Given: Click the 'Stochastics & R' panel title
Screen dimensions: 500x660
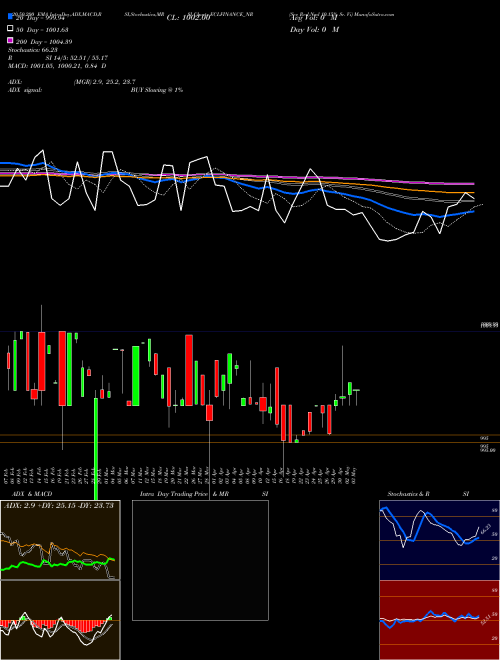Looking at the screenshot, I should click(x=408, y=494).
